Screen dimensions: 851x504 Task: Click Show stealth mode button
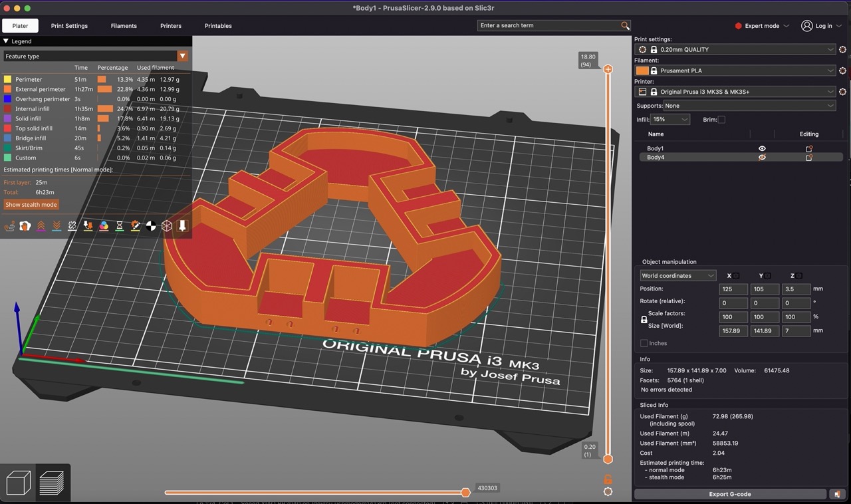tap(31, 205)
